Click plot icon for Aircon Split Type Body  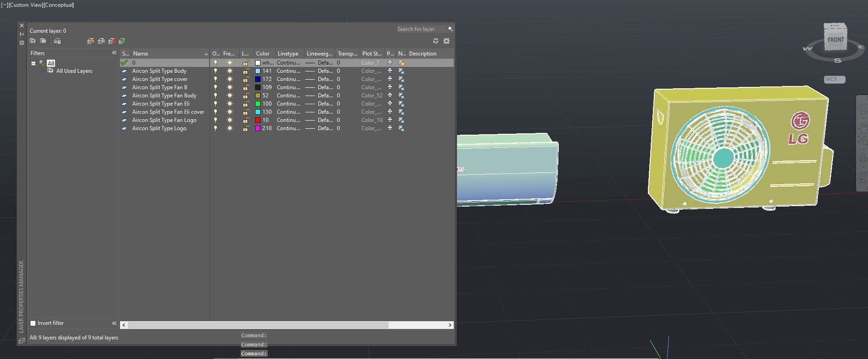click(x=390, y=71)
